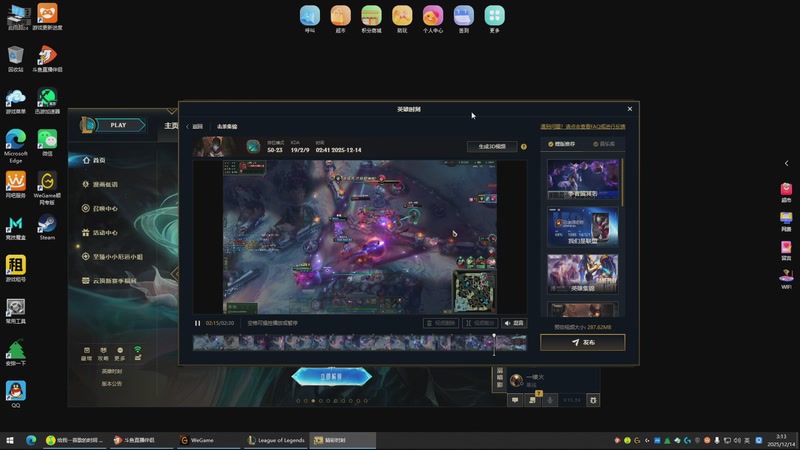This screenshot has width=800, height=450.
Task: Open the red 超市 icon on right panel
Action: coord(786,192)
